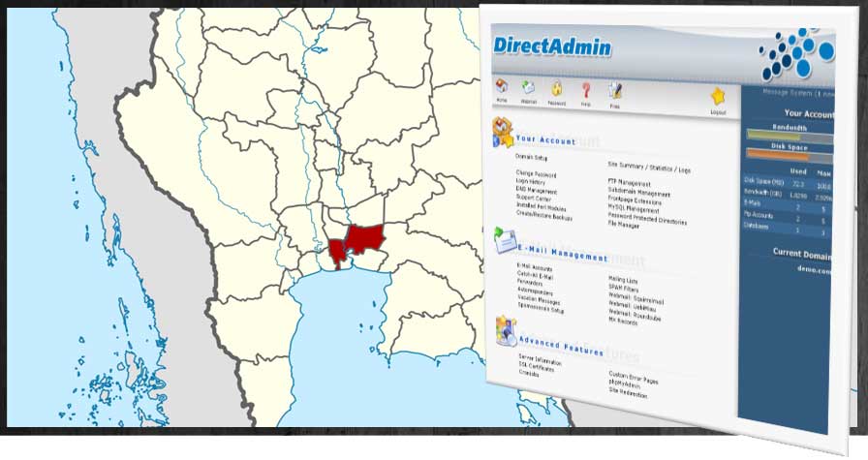Open Help via the question mark icon
Image resolution: width=868 pixels, height=460 pixels.
click(586, 91)
